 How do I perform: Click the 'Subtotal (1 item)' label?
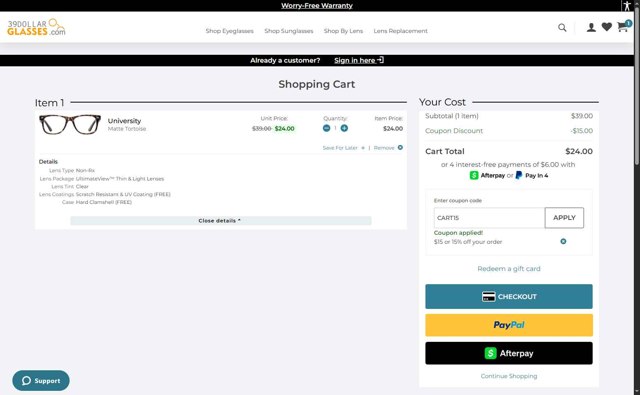tap(451, 116)
